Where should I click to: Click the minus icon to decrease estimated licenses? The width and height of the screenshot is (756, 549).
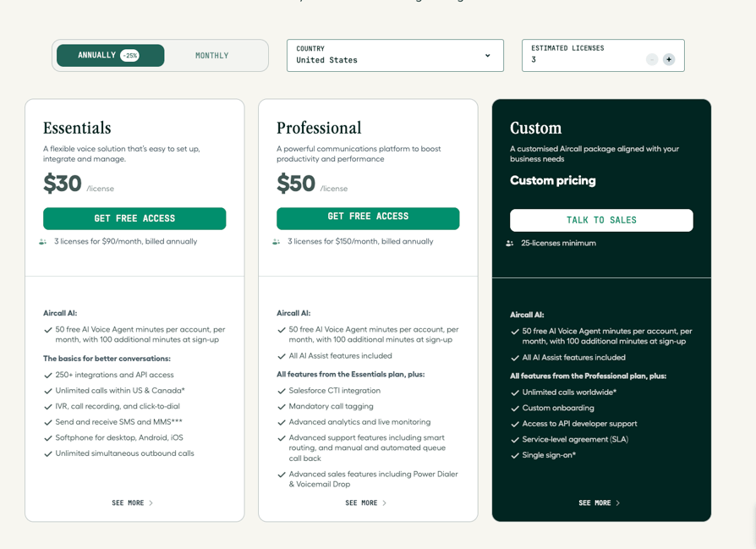point(652,59)
